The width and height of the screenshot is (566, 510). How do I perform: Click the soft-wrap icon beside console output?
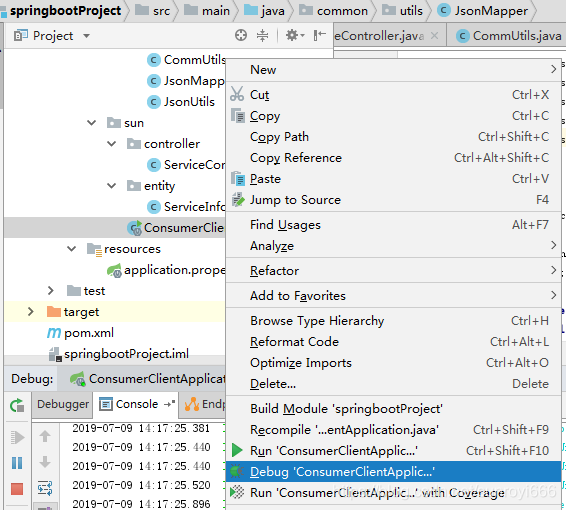pyautogui.click(x=45, y=488)
